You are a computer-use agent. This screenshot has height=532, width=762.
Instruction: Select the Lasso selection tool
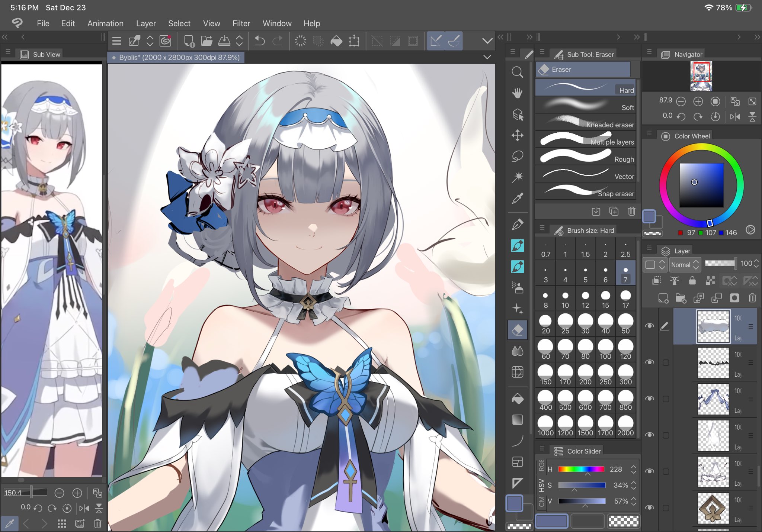pyautogui.click(x=517, y=156)
